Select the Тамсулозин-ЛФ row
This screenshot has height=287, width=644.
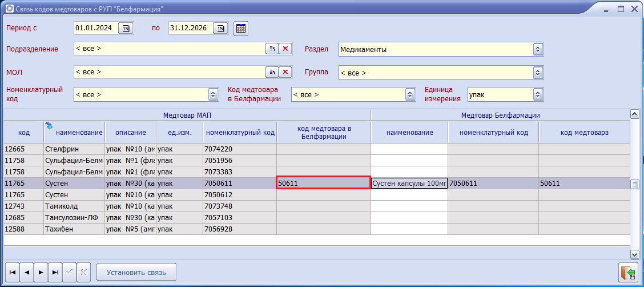point(73,218)
